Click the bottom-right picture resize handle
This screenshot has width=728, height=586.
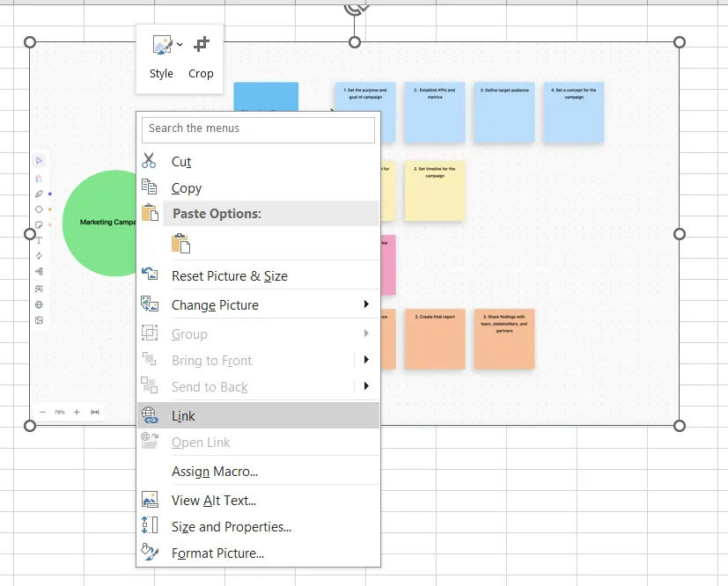point(680,426)
